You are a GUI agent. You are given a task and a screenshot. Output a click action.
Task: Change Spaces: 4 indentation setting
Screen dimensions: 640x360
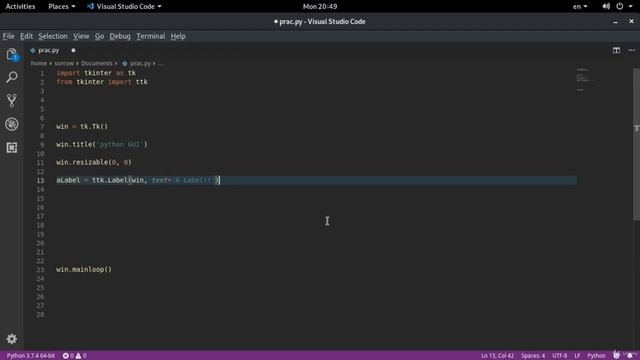click(533, 356)
